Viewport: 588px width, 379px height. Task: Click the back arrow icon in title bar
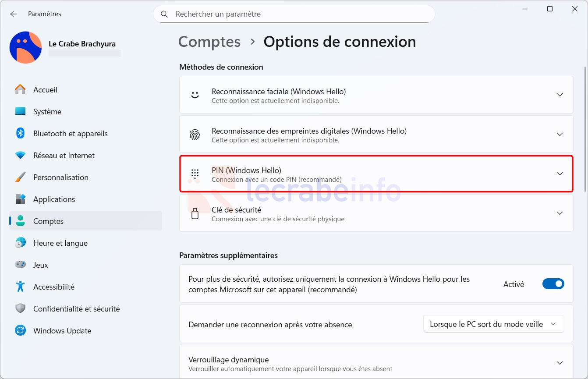pyautogui.click(x=14, y=14)
